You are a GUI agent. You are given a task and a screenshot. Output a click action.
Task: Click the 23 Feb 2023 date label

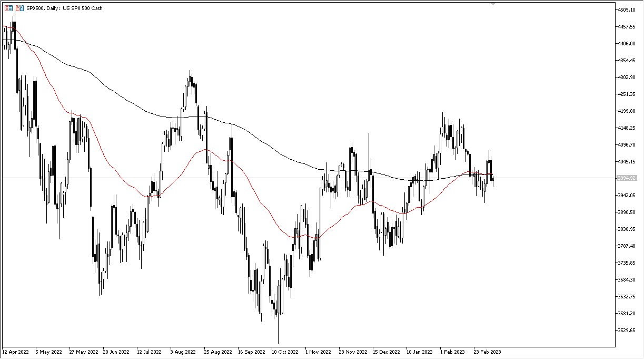tap(489, 351)
